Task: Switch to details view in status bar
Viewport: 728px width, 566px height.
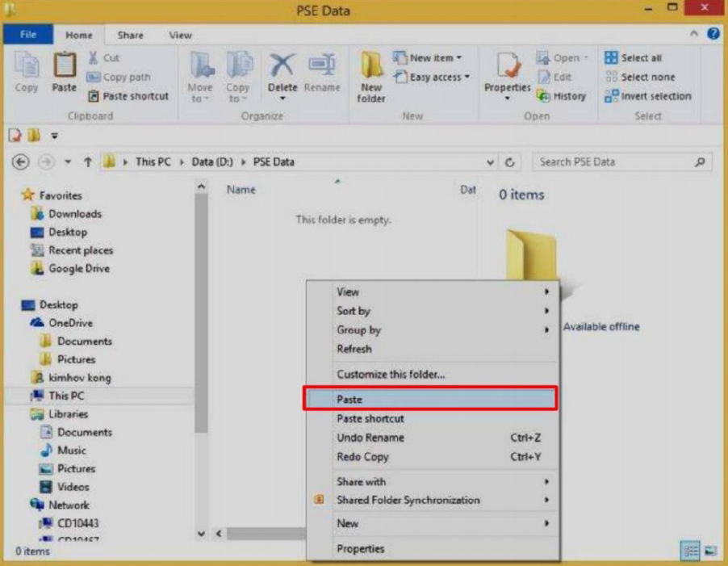Action: pos(690,551)
